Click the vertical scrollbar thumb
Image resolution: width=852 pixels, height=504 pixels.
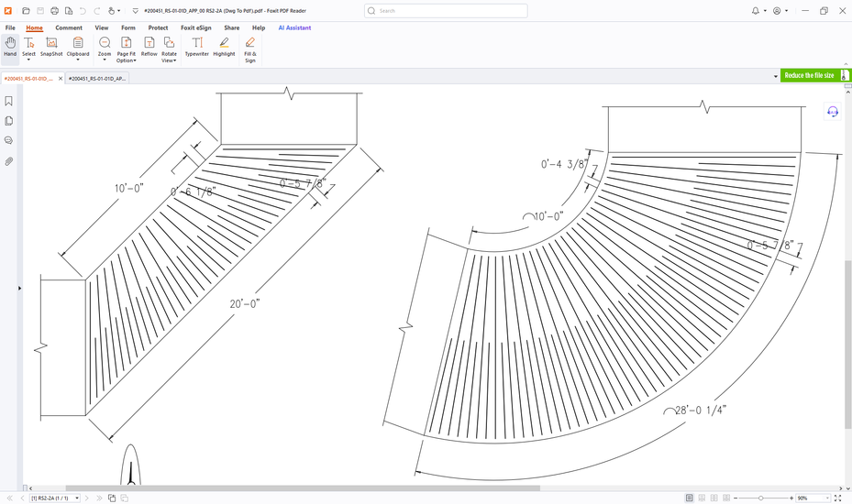(848, 345)
